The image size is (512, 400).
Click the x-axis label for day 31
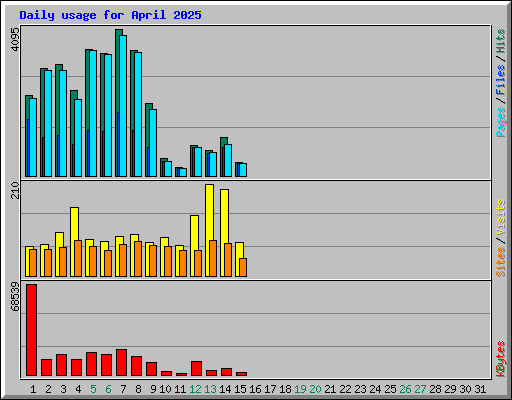coord(480,389)
